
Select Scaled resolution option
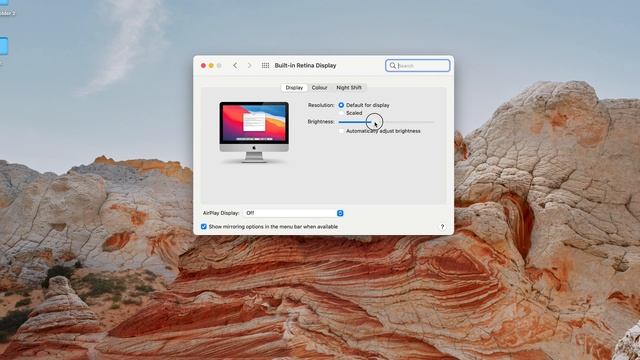tap(341, 113)
